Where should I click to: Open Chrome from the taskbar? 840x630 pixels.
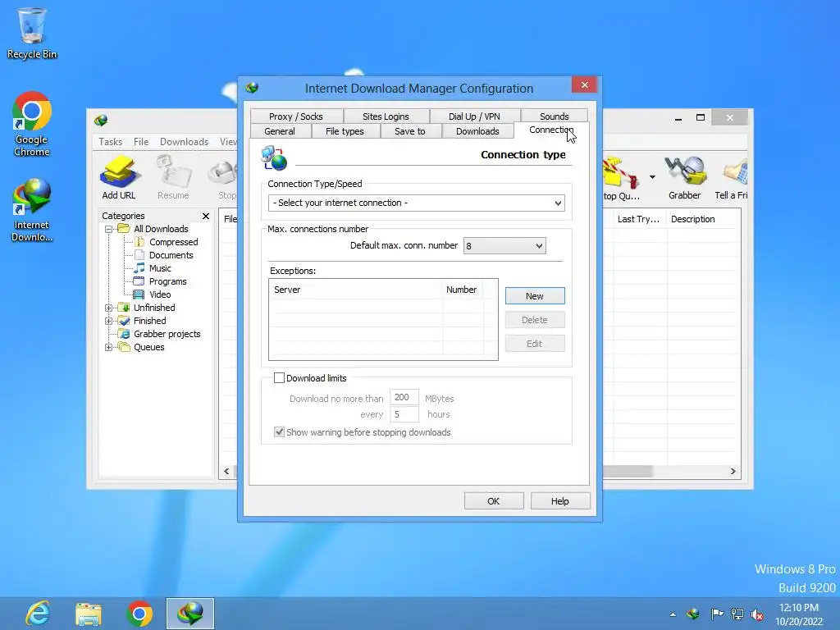point(139,614)
